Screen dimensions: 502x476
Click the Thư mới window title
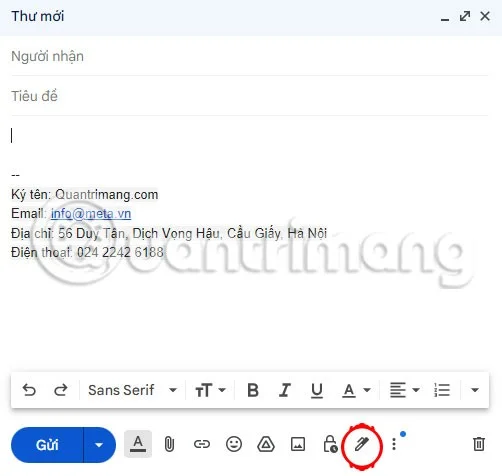[38, 16]
